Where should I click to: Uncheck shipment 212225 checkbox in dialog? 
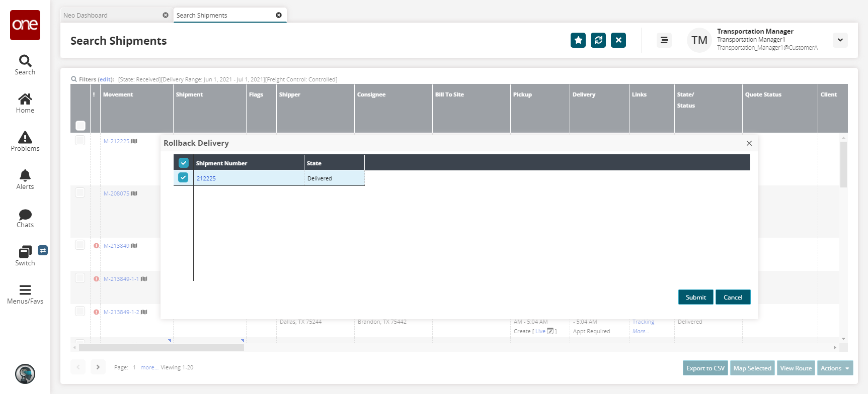[x=183, y=177]
